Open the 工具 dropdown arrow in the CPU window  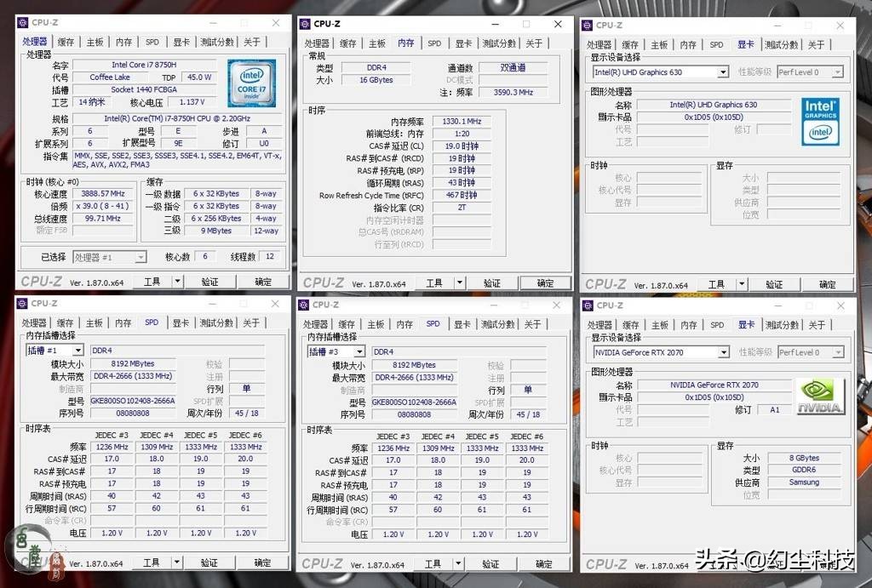tap(175, 281)
